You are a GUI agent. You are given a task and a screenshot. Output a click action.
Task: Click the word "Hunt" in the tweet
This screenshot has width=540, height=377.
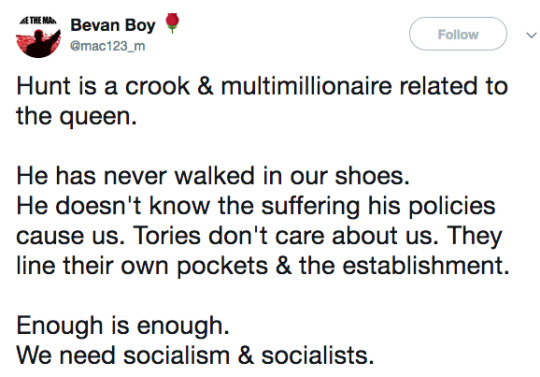(x=43, y=86)
